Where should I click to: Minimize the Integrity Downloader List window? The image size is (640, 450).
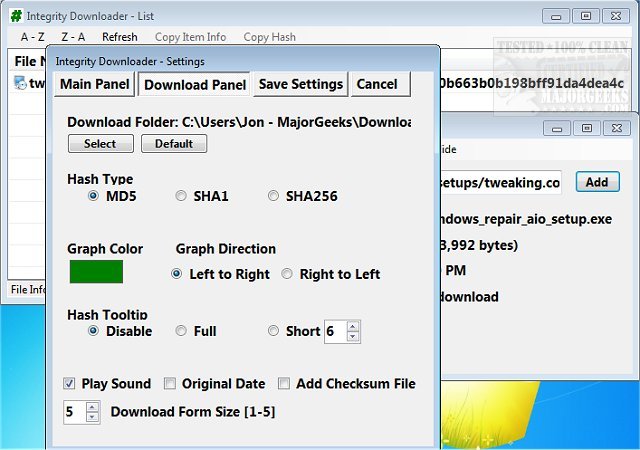(x=556, y=16)
